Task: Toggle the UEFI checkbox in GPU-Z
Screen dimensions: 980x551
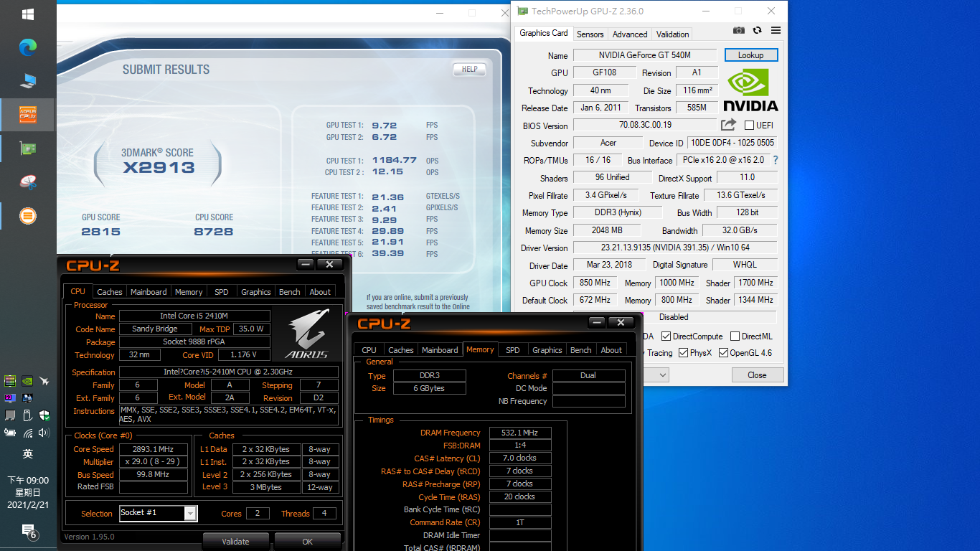Action: point(749,126)
